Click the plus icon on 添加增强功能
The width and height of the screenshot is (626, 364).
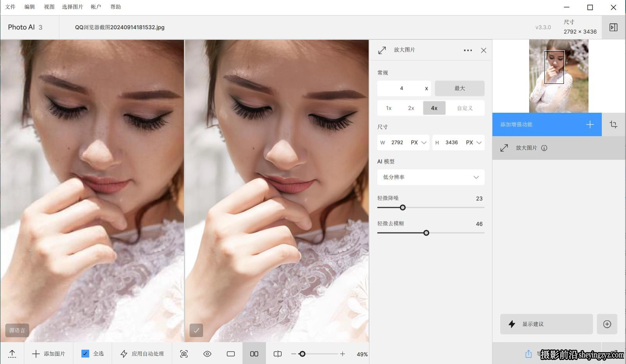590,124
